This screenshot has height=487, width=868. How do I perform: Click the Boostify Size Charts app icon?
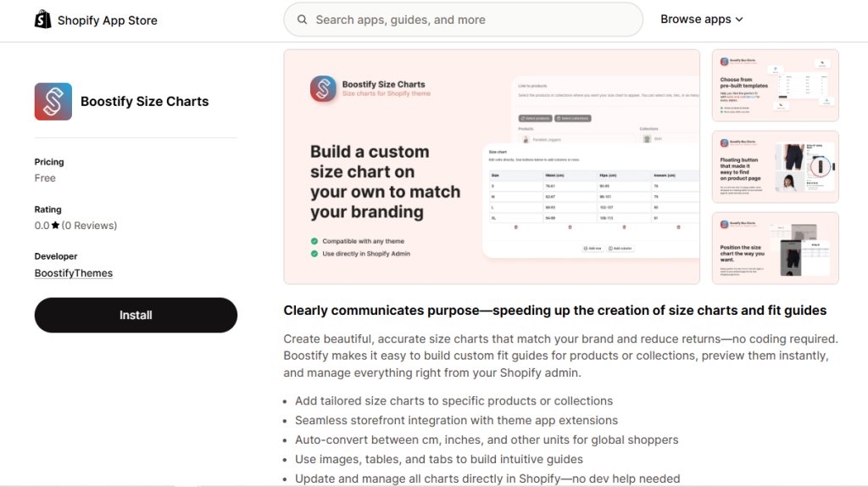(53, 102)
